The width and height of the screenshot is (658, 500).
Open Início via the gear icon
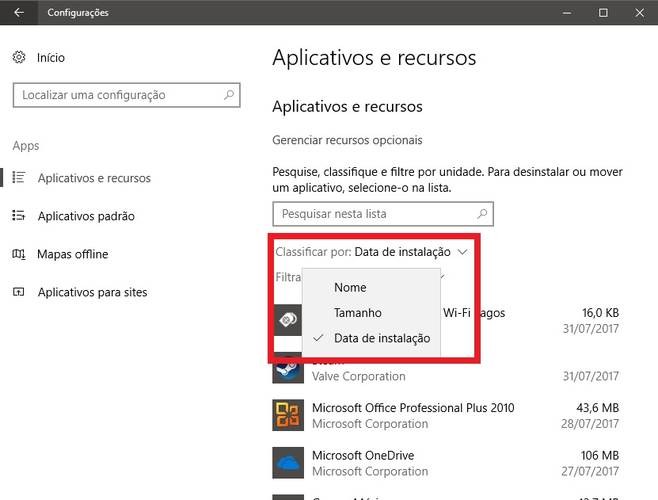click(19, 57)
